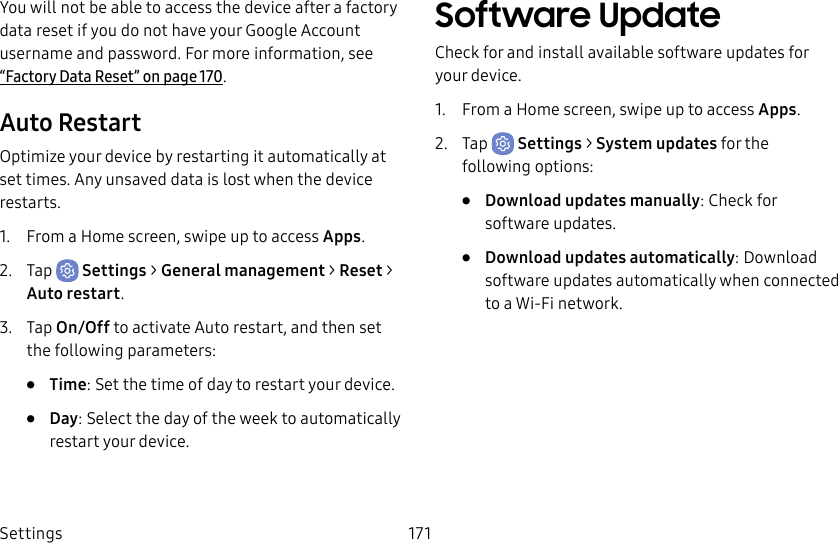Click the bold "Settings" text before System updates
This screenshot has width=838, height=543.
click(x=549, y=144)
